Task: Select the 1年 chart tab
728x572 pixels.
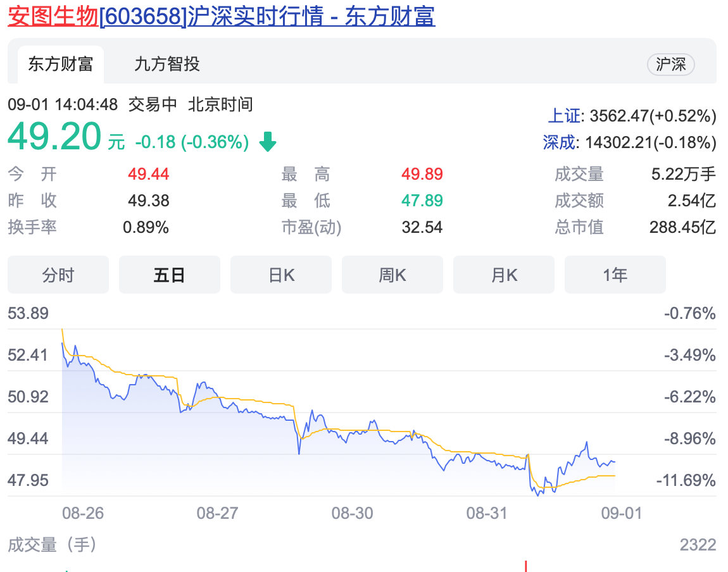Action: (x=615, y=275)
